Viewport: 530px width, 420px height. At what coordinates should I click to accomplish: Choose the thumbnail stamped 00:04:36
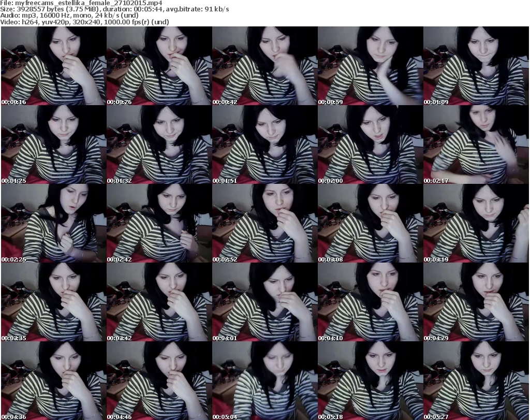click(x=54, y=381)
